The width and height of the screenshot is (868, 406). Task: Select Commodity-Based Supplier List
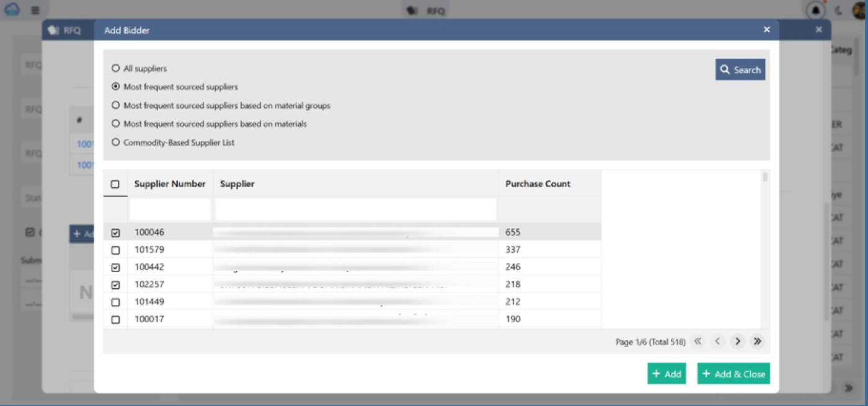(173, 143)
